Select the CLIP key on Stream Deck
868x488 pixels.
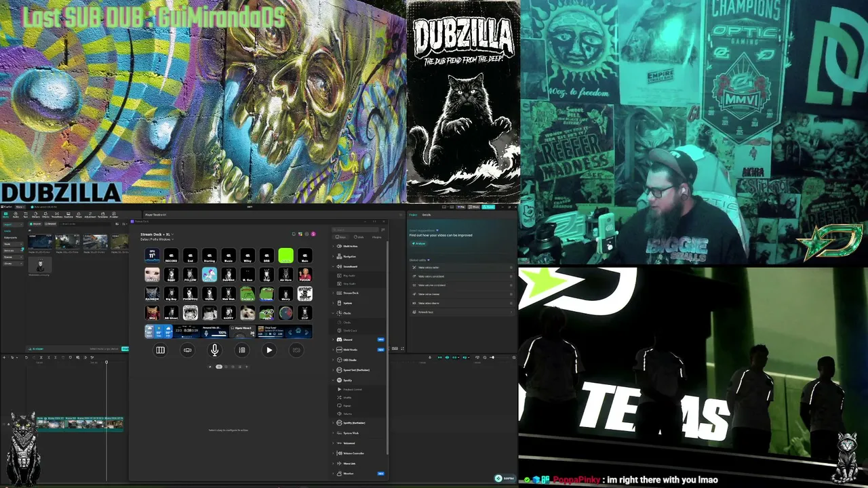(x=304, y=312)
